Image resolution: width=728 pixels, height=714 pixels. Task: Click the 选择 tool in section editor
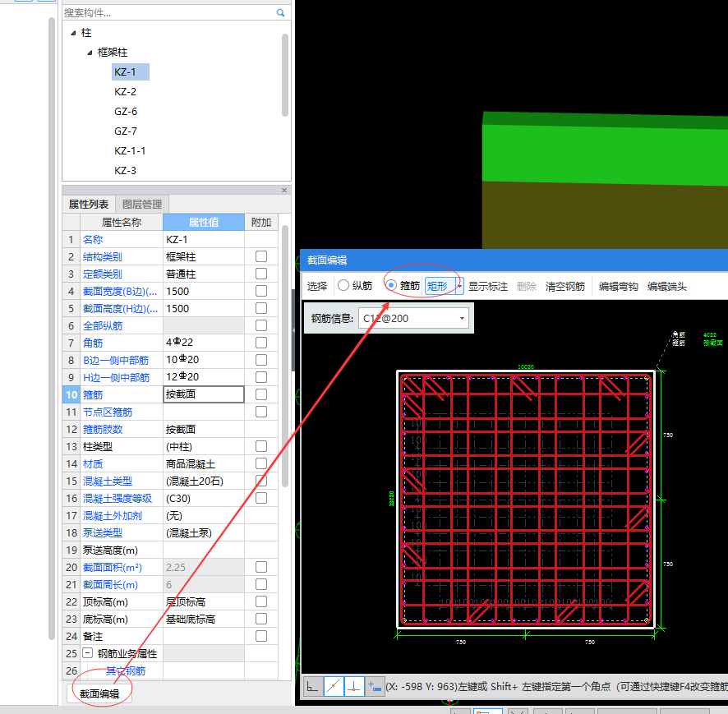coord(317,286)
